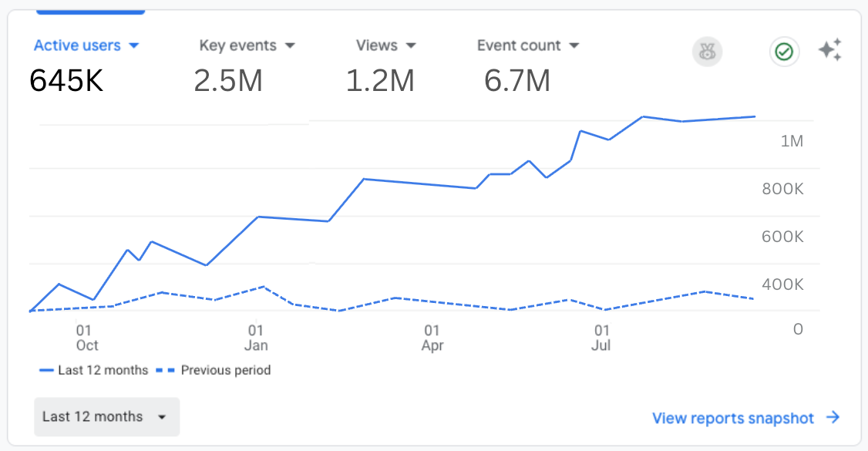868x451 pixels.
Task: Click the sparkle insights icon
Action: coord(830,50)
